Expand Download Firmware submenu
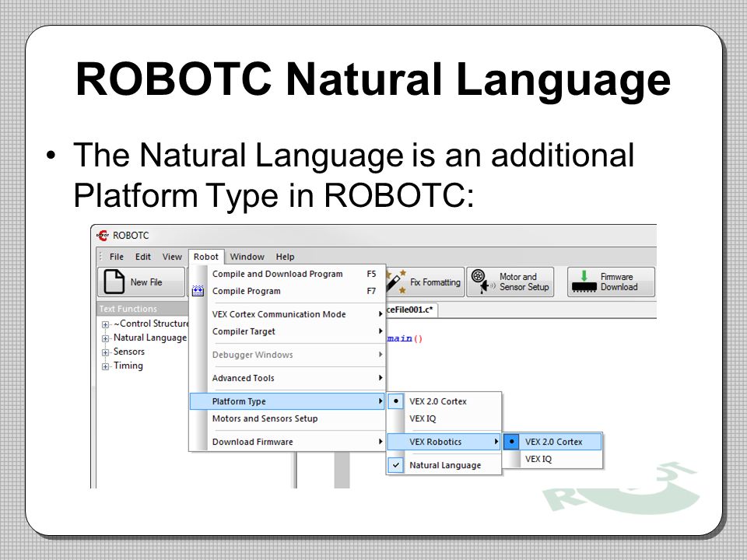Viewport: 747px width, 560px height. click(x=288, y=442)
